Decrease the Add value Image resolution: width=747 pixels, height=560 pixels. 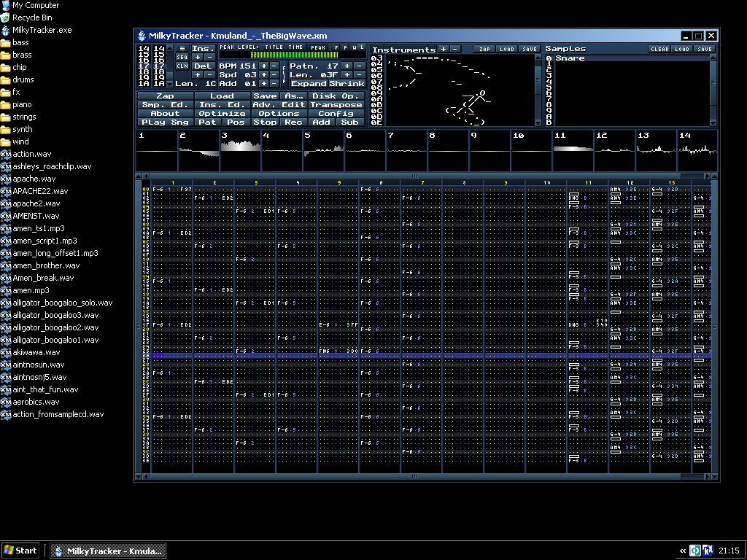[x=274, y=83]
